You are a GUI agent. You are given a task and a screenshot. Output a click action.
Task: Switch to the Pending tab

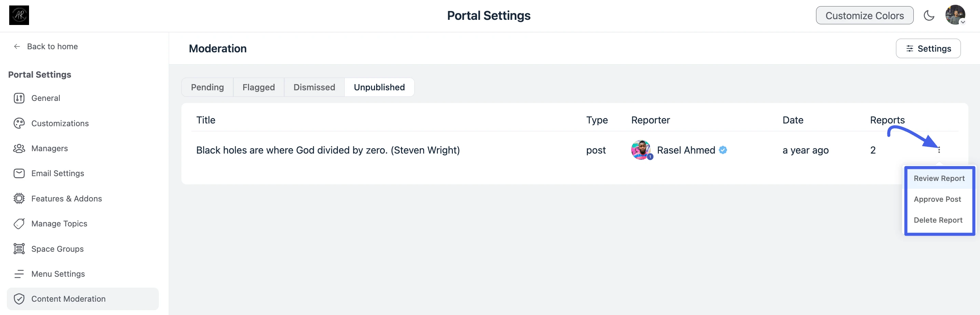pos(207,87)
